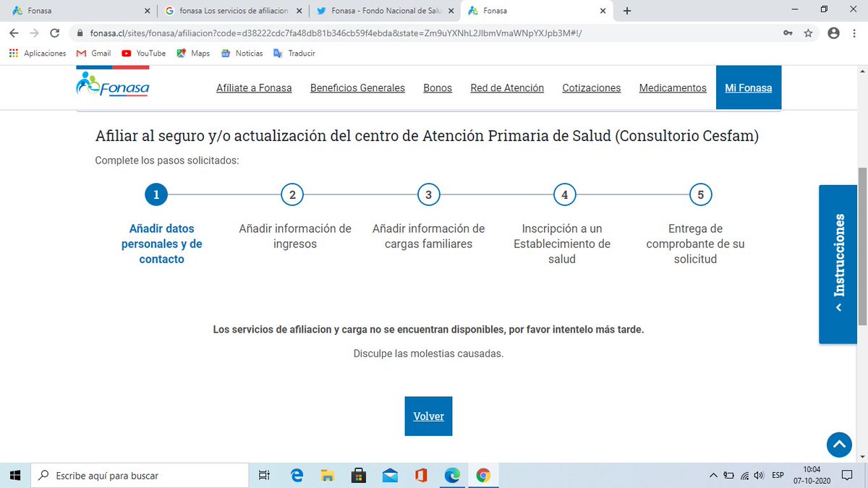Click the Chrome icon in the taskbar
868x488 pixels.
(x=483, y=475)
